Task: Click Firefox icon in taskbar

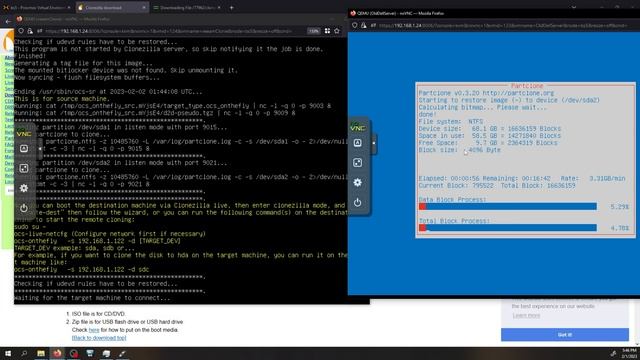Action: coord(57,353)
